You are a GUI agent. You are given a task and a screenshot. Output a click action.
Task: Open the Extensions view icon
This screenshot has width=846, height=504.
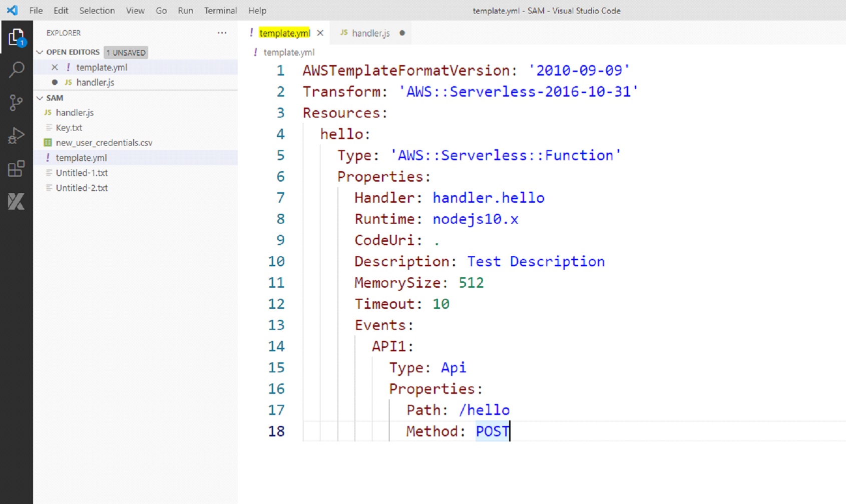(16, 169)
